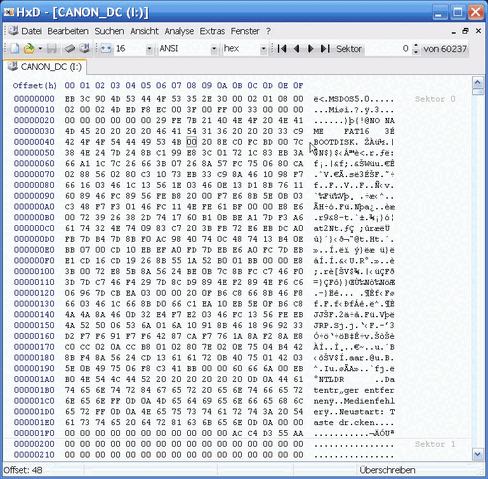Click decoded text 'Neustart' in ANSI column
Screen dimensions: 488x479
(x=359, y=412)
